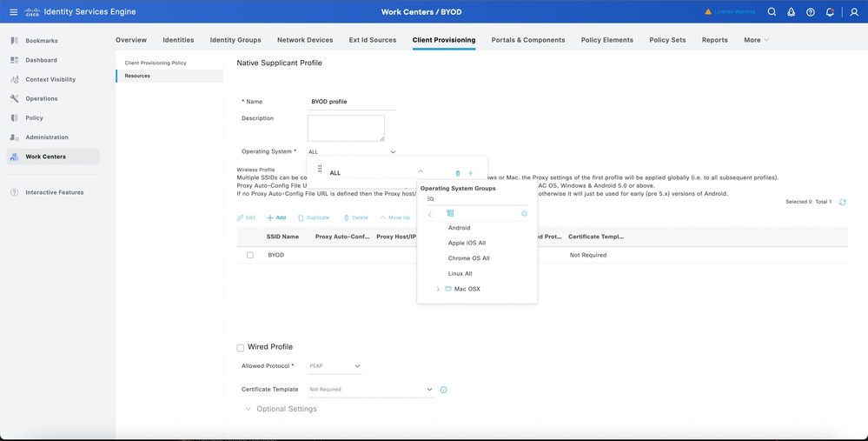
Task: Click the rocket icon in header
Action: [791, 11]
